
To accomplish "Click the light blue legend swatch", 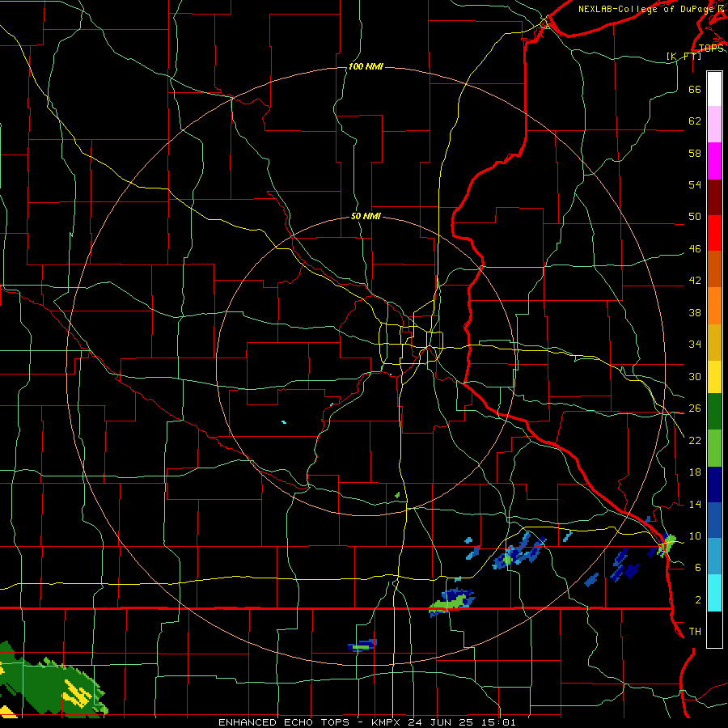I will tap(714, 557).
